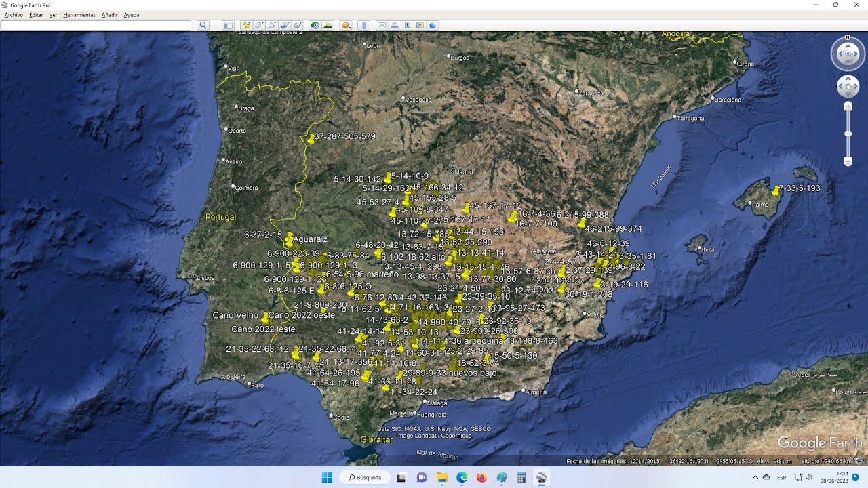Click the zoom slider handle
This screenshot has width=868, height=488.
pos(848,134)
